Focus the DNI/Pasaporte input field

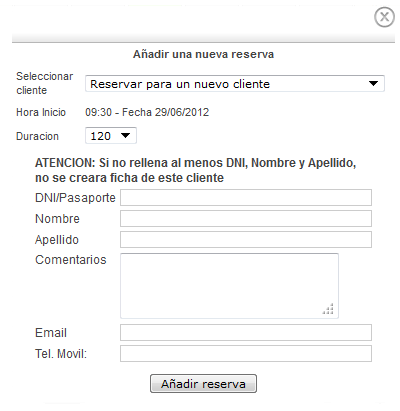246,198
